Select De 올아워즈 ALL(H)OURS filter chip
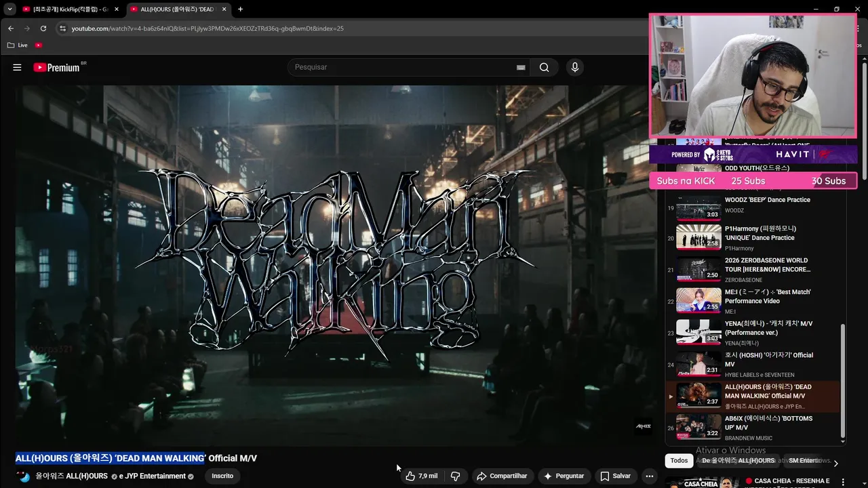The height and width of the screenshot is (488, 868). coord(738,461)
